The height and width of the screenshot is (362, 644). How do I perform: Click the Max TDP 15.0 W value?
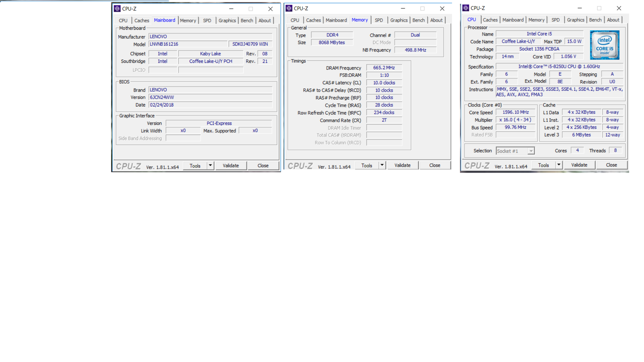pyautogui.click(x=574, y=41)
